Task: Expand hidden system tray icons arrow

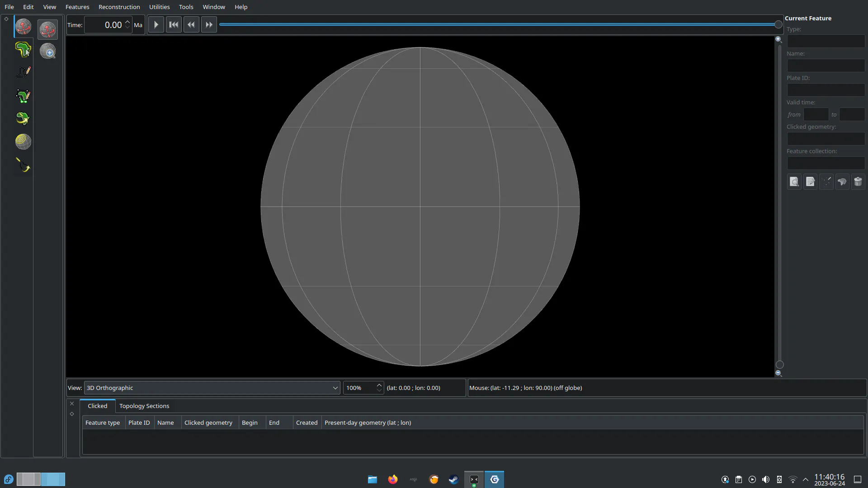Action: point(806,479)
